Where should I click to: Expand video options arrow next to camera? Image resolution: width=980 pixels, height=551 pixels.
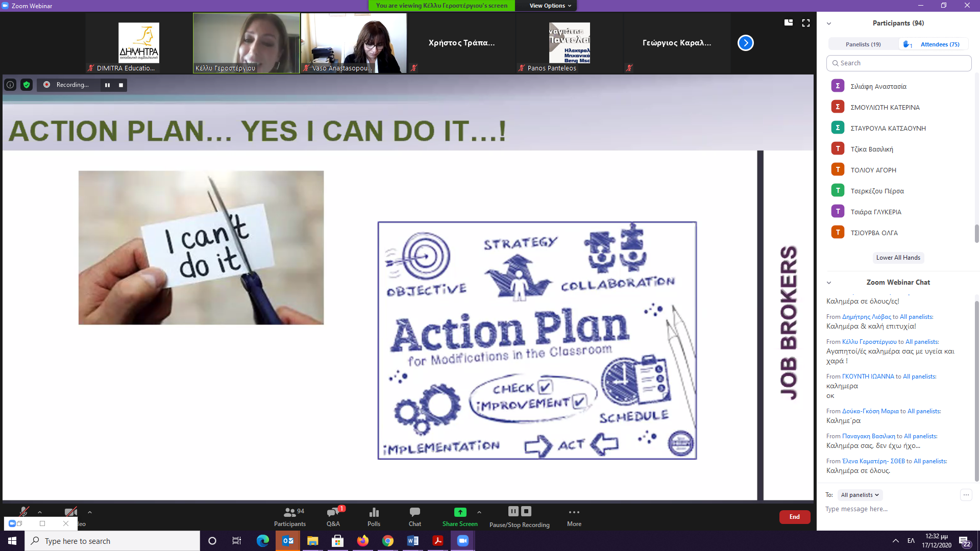[90, 512]
